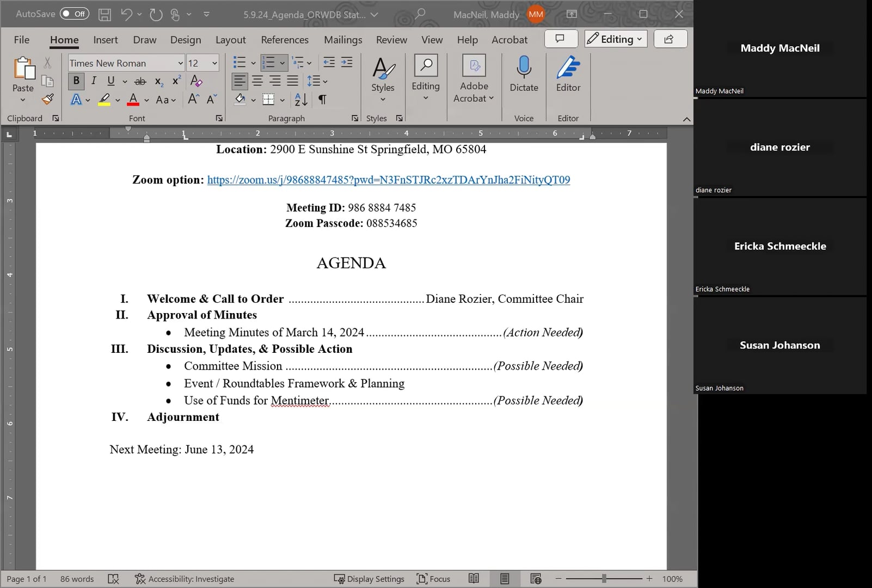Toggle the show paragraph marks button
Image resolution: width=872 pixels, height=588 pixels.
click(x=322, y=100)
